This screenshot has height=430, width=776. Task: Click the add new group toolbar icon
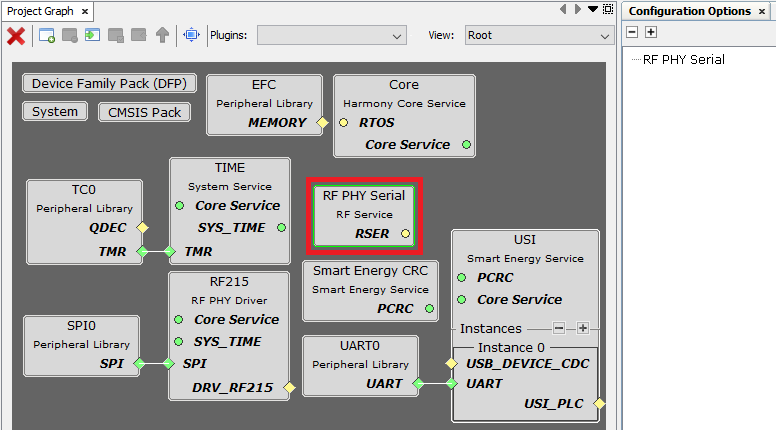[x=47, y=35]
